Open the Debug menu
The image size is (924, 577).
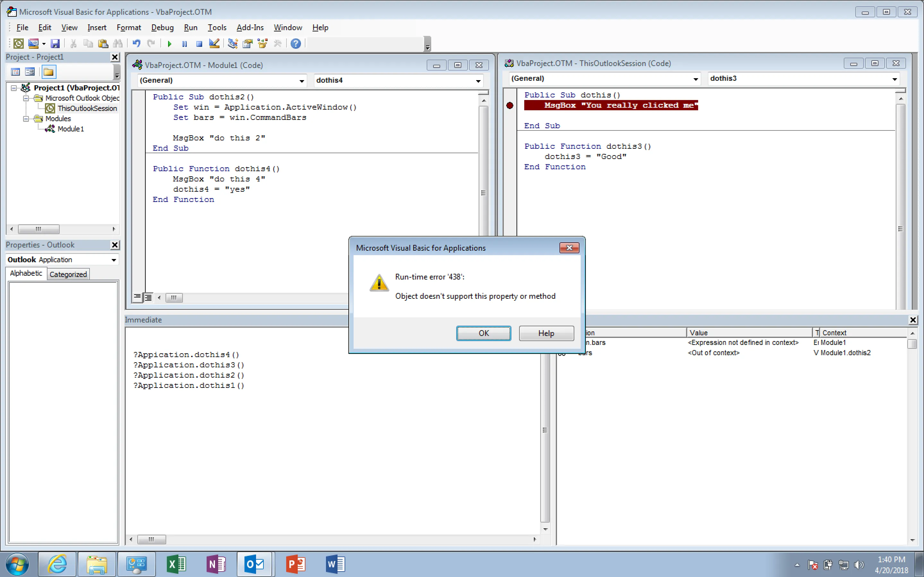click(162, 28)
